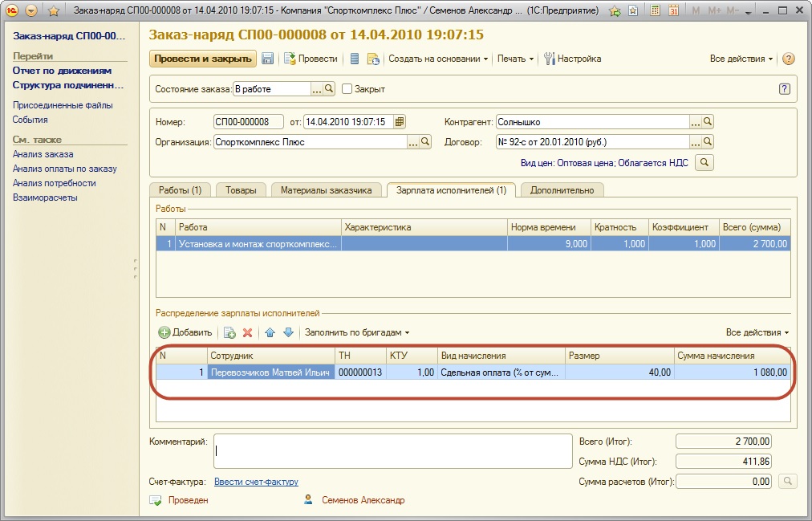
Task: Click the magnifier next to Контрагент field
Action: click(x=708, y=122)
